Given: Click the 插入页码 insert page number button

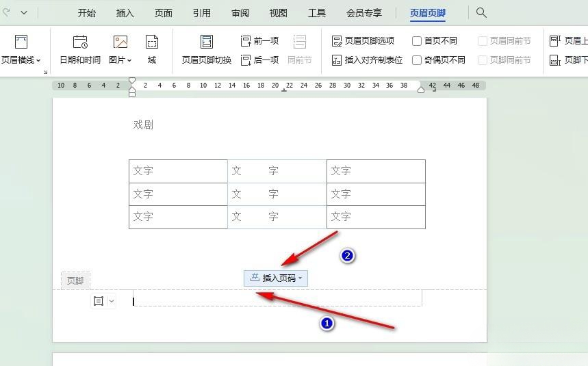Looking at the screenshot, I should tap(276, 278).
